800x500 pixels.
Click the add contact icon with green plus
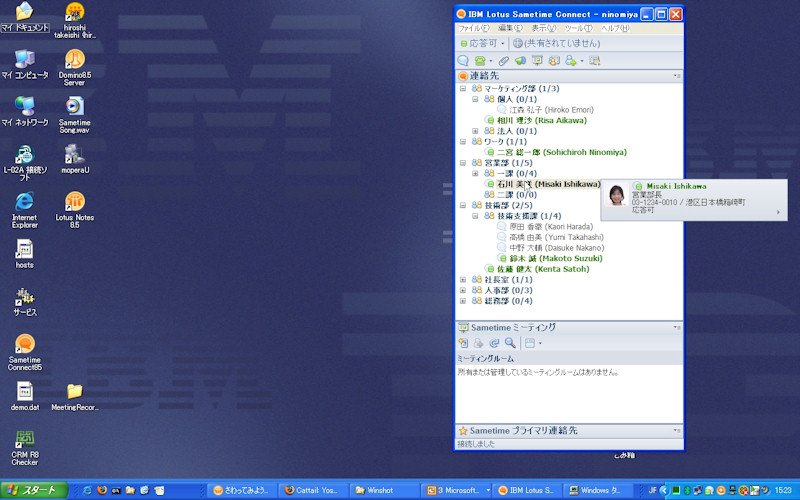point(571,61)
